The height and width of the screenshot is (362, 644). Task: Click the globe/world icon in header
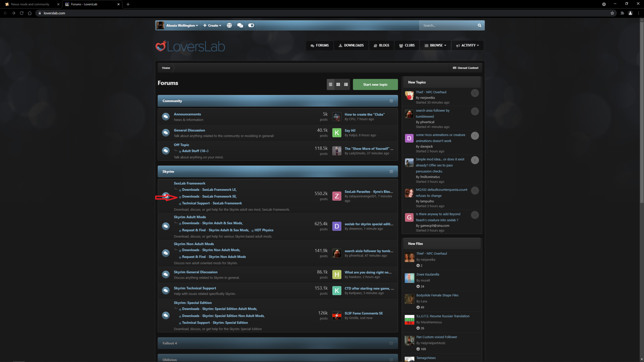click(229, 25)
